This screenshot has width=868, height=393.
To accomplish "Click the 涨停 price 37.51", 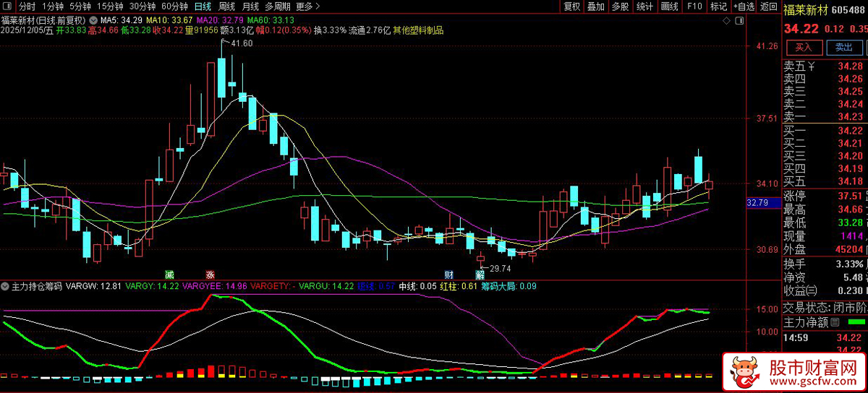I will point(850,196).
